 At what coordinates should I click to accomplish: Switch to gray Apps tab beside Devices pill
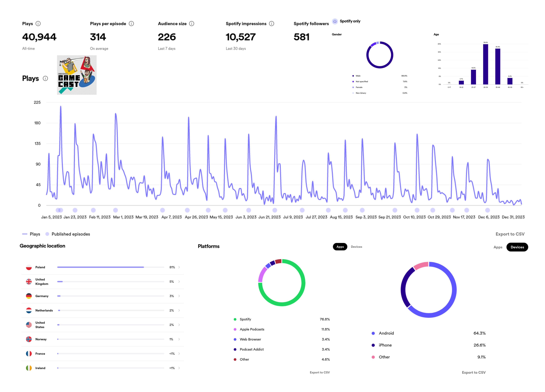tap(498, 247)
